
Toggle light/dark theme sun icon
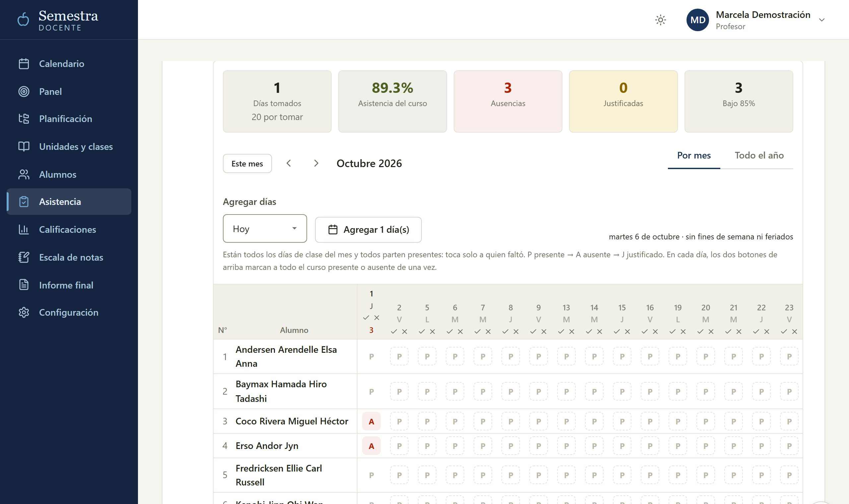660,20
